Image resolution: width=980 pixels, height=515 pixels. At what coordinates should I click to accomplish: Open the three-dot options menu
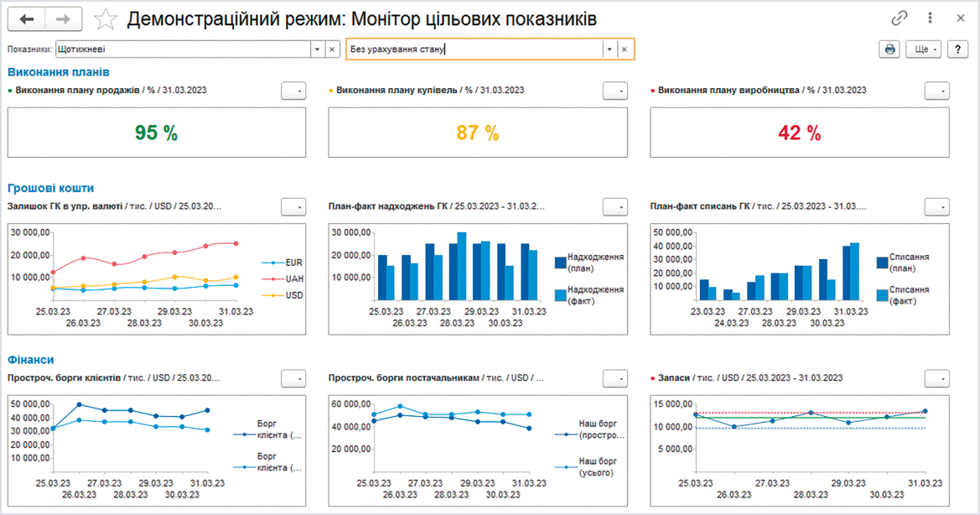coord(931,18)
